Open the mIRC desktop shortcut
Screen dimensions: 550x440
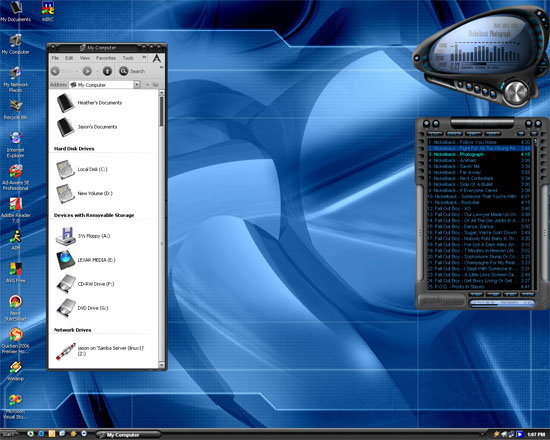pyautogui.click(x=48, y=11)
